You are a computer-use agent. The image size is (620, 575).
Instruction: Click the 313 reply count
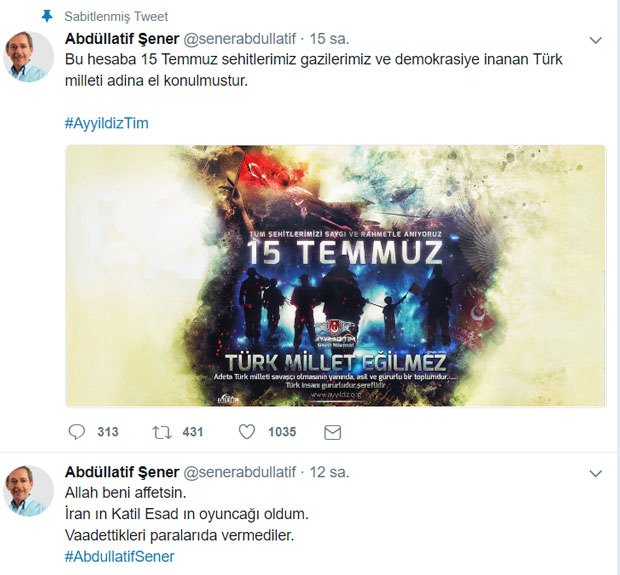[108, 432]
